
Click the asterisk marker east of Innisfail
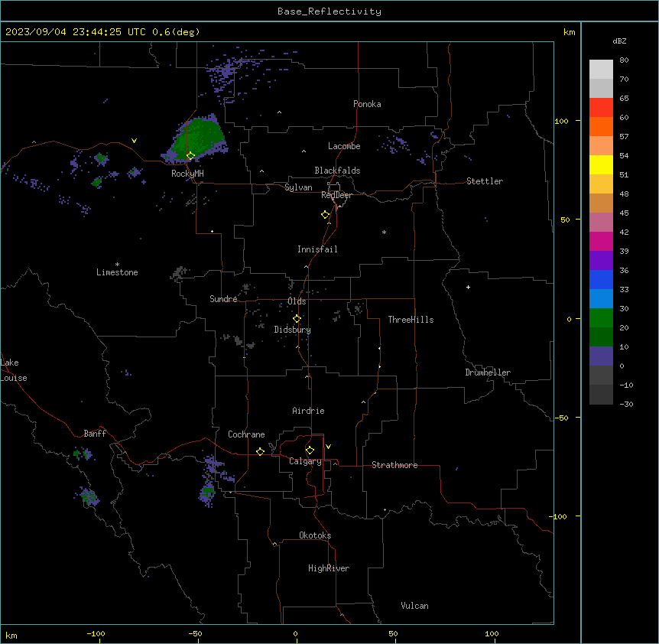[x=384, y=232]
